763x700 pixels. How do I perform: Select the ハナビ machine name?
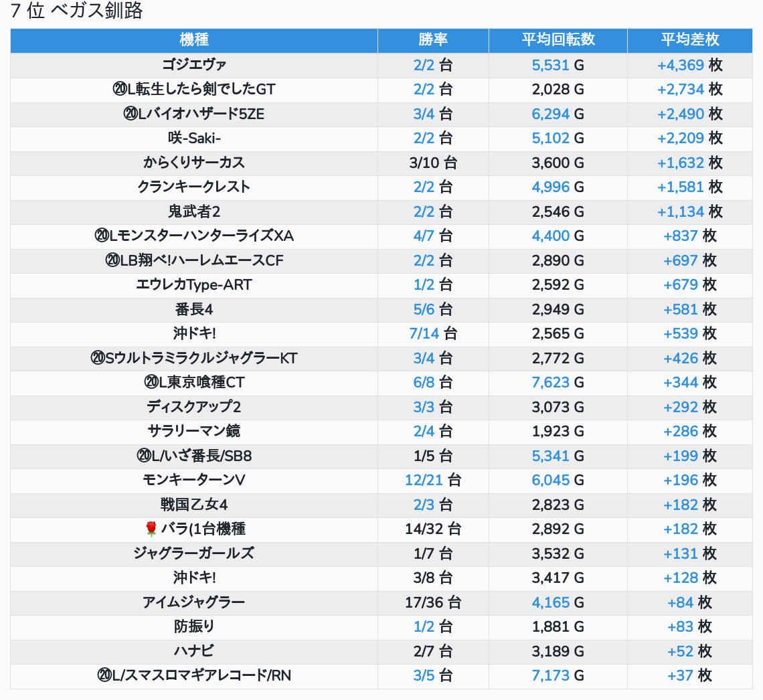[x=193, y=651]
